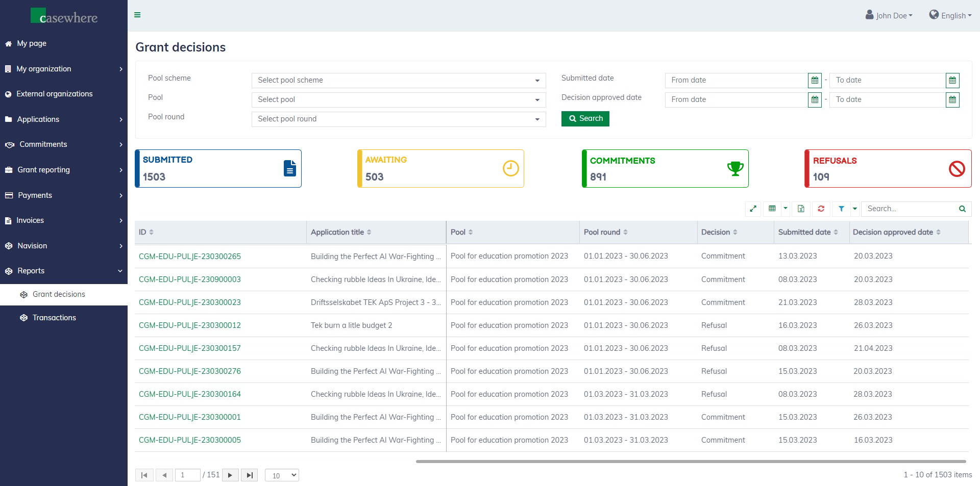
Task: Expand the table to fullscreen view
Action: (753, 209)
